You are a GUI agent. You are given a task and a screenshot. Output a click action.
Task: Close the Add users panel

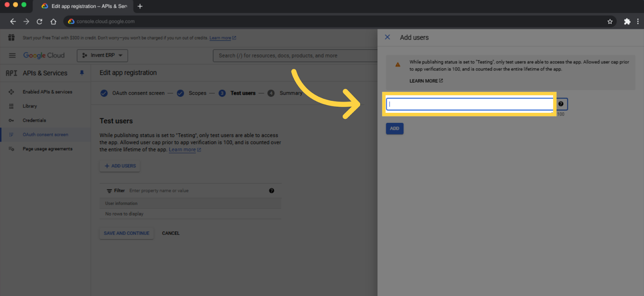[387, 37]
